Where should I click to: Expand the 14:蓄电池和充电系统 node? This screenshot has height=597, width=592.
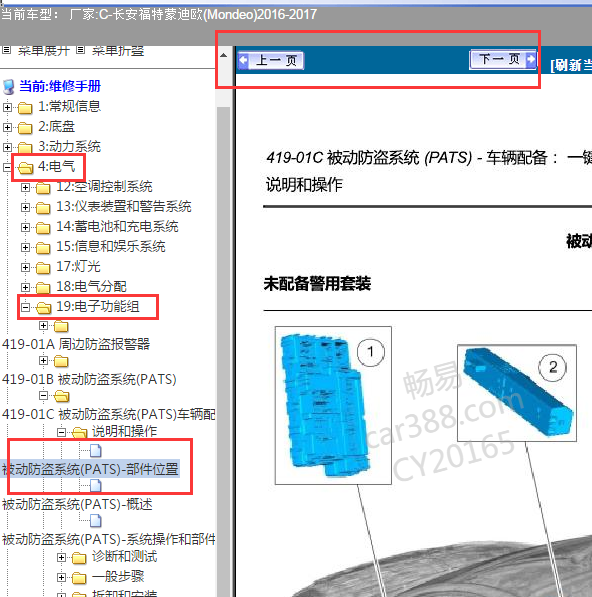[x=26, y=227]
